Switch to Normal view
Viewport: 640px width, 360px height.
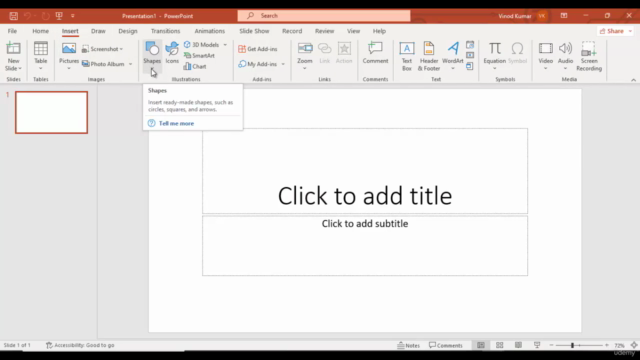[x=481, y=345]
